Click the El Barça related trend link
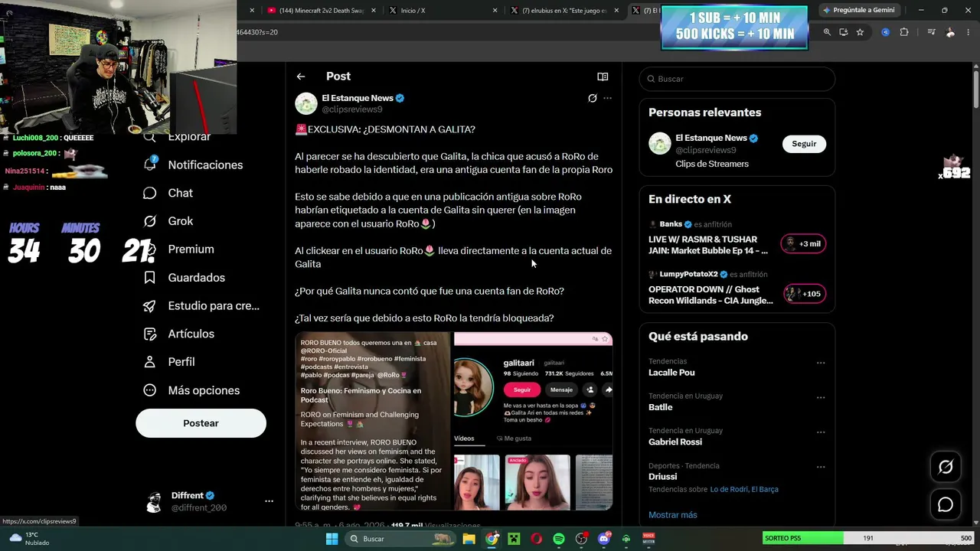The height and width of the screenshot is (551, 980). (x=764, y=490)
